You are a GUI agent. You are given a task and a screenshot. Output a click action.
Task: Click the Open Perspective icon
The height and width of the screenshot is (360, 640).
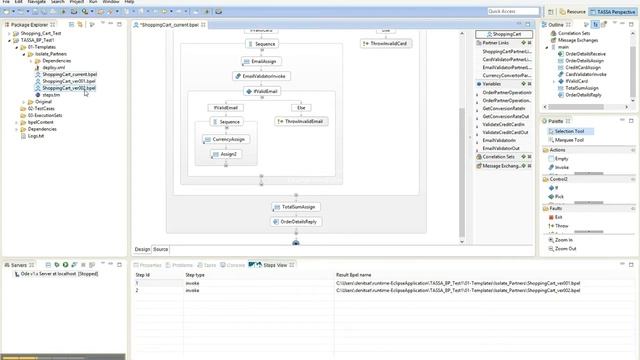[550, 12]
